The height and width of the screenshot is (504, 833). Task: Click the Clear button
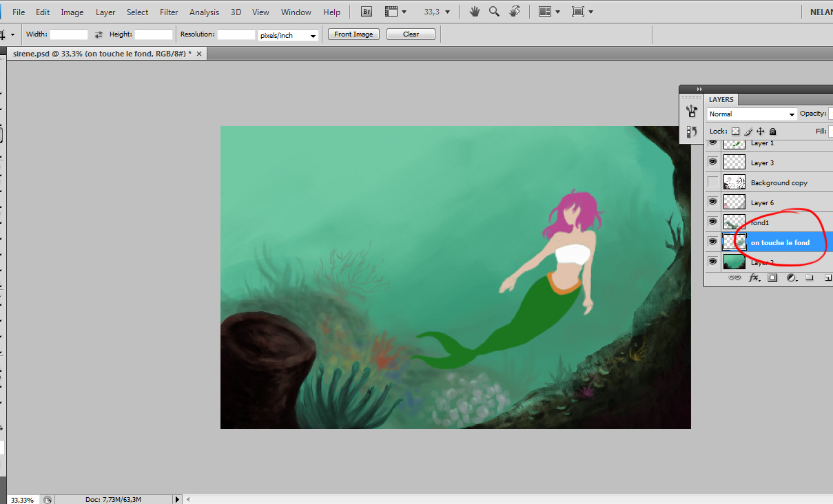tap(411, 34)
